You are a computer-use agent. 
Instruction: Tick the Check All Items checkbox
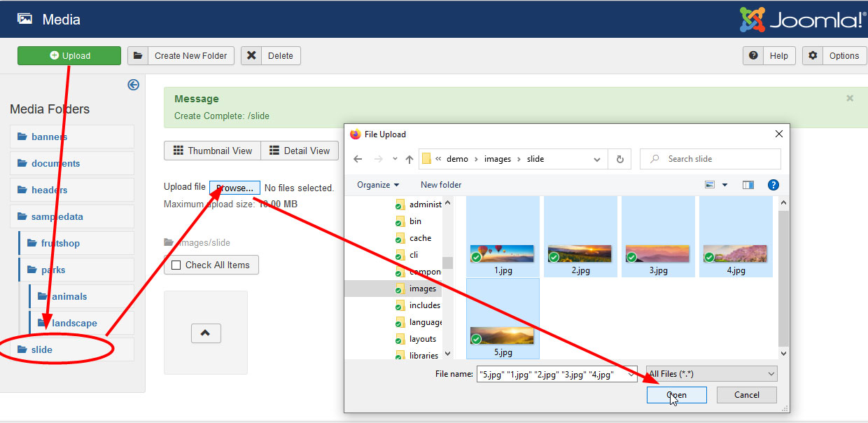pyautogui.click(x=176, y=265)
